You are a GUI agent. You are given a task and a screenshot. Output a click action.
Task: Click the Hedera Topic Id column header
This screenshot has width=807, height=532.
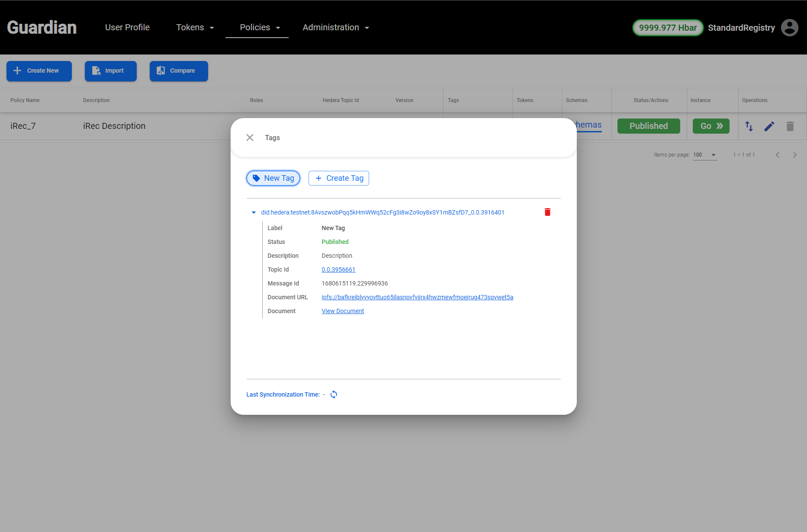tap(341, 100)
